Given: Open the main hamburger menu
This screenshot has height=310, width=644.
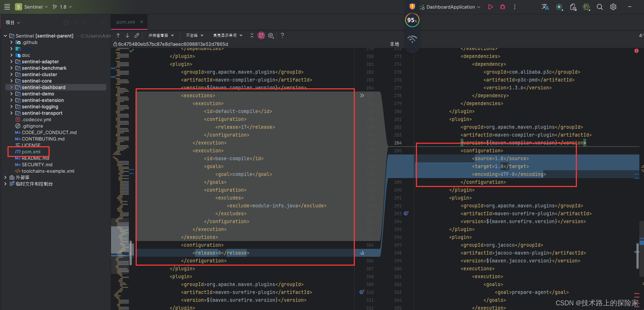Looking at the screenshot, I should coord(7,7).
